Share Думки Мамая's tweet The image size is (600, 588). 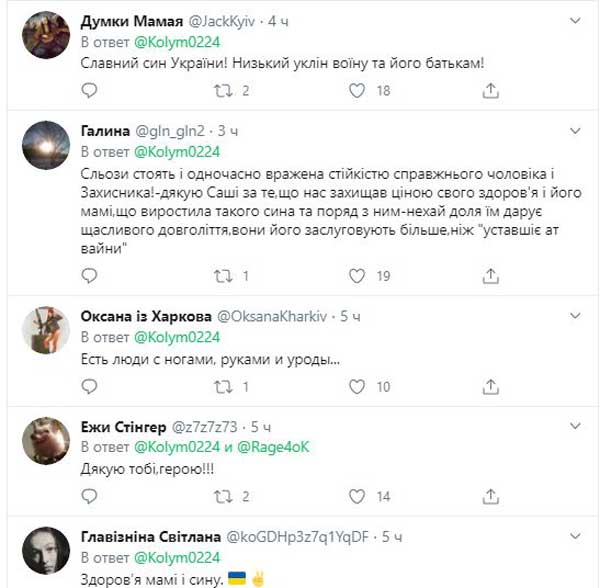click(x=490, y=91)
